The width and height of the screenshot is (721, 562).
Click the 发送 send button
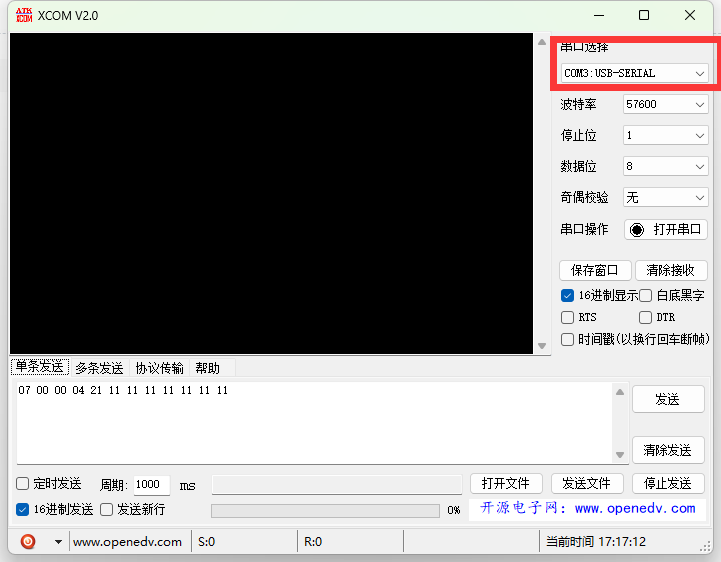(668, 399)
